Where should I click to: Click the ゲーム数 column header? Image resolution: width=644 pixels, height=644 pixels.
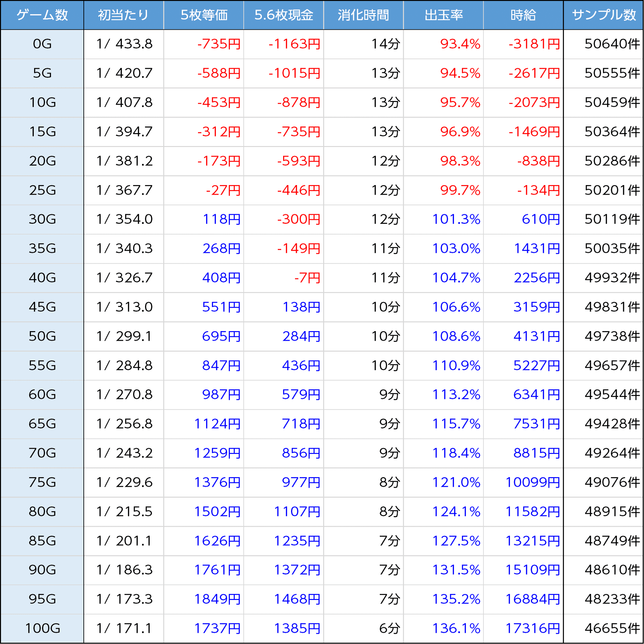pyautogui.click(x=42, y=15)
